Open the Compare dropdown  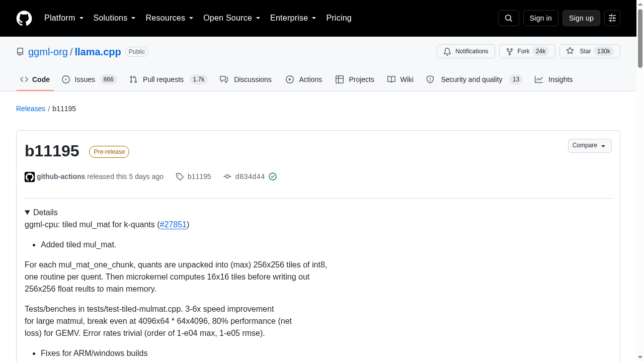pos(590,146)
